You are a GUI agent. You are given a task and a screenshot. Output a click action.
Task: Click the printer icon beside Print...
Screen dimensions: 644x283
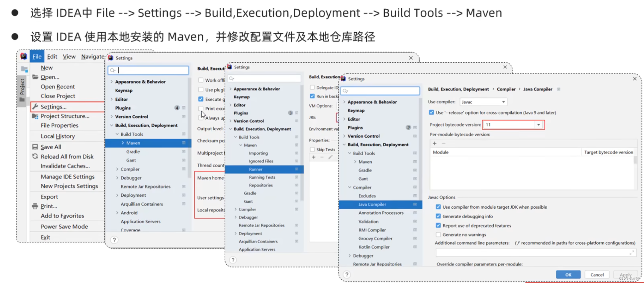tap(35, 206)
